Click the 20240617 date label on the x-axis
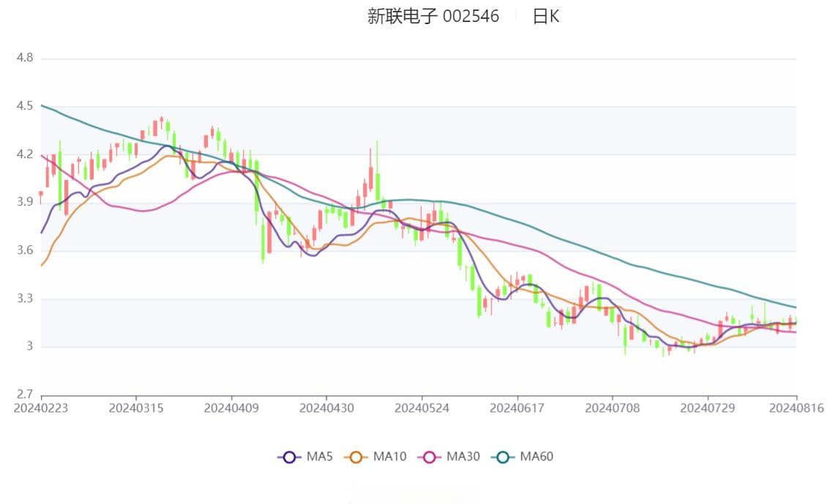 coord(517,408)
